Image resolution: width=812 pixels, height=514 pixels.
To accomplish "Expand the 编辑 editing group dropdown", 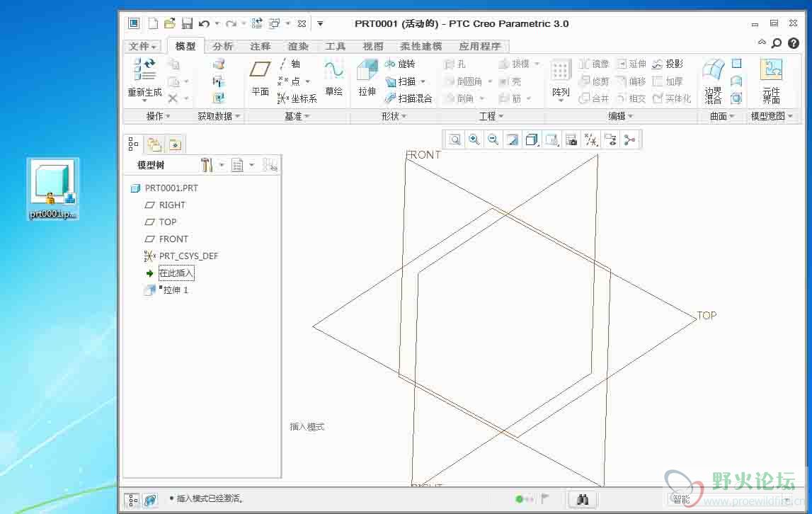I will 620,116.
